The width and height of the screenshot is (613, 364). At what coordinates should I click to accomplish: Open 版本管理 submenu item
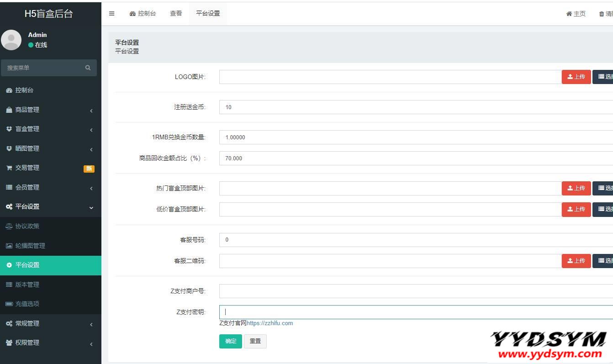pos(51,285)
